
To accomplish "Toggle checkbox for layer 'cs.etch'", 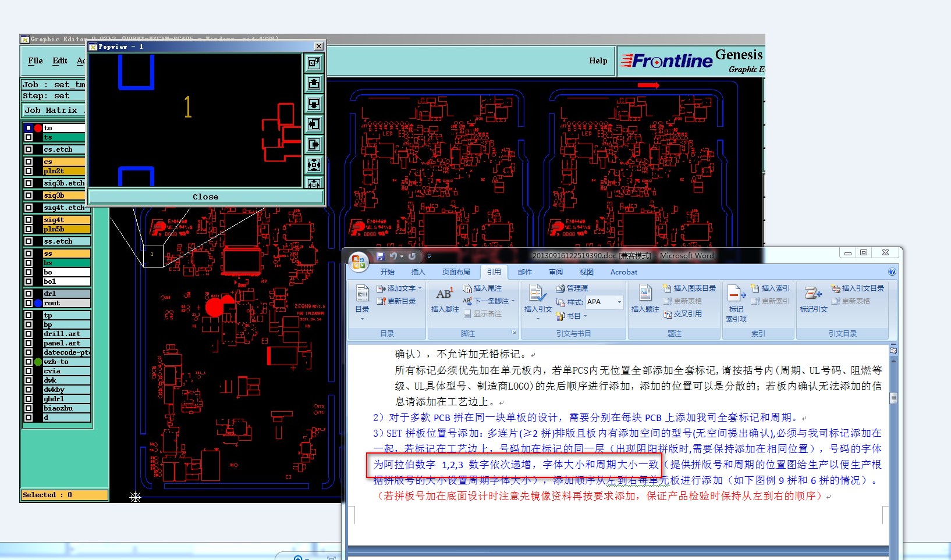I will [x=29, y=149].
